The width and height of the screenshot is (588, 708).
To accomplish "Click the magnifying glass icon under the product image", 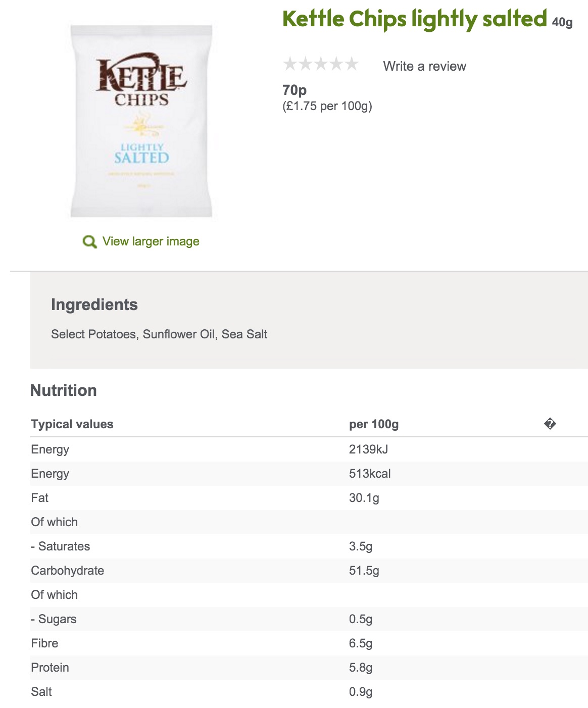I will (x=89, y=242).
